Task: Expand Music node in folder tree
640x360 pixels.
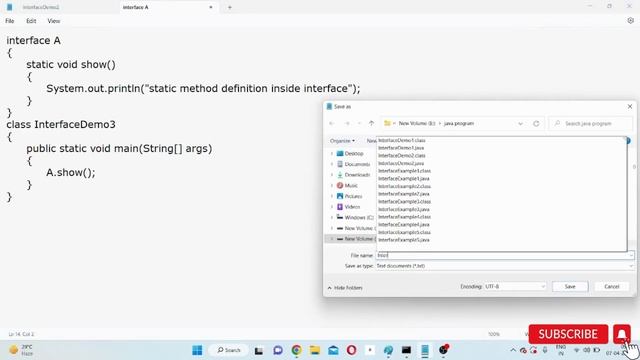Action: coord(332,185)
